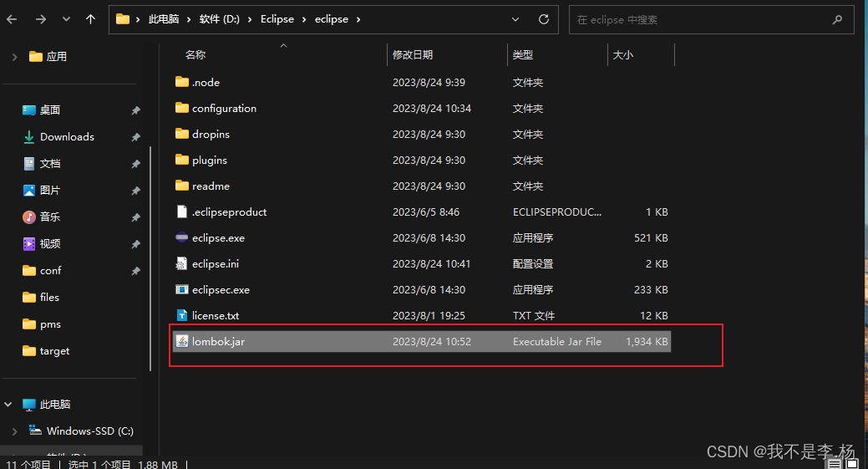868x469 pixels.
Task: Collapse the '此电脑' tree node
Action: click(8, 405)
